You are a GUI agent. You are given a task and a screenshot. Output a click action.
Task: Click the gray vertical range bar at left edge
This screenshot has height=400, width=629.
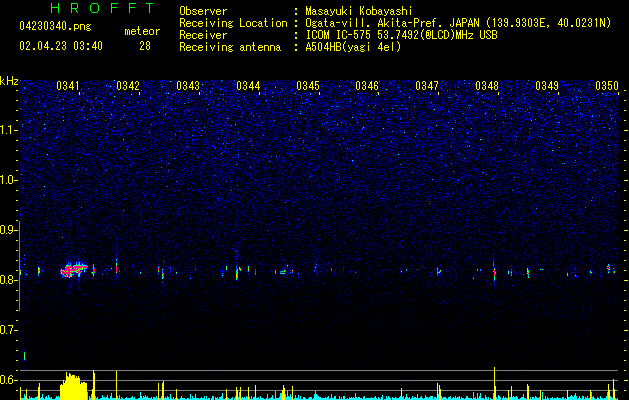(x=20, y=266)
